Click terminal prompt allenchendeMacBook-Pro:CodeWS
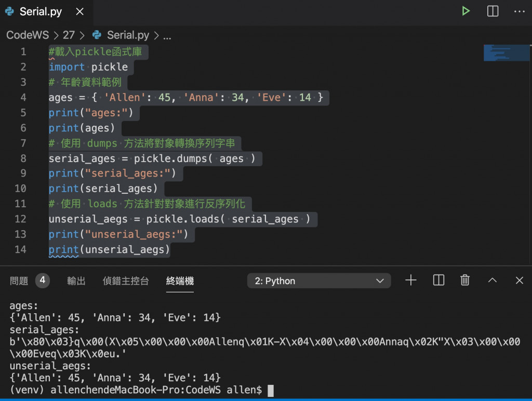 pyautogui.click(x=136, y=390)
